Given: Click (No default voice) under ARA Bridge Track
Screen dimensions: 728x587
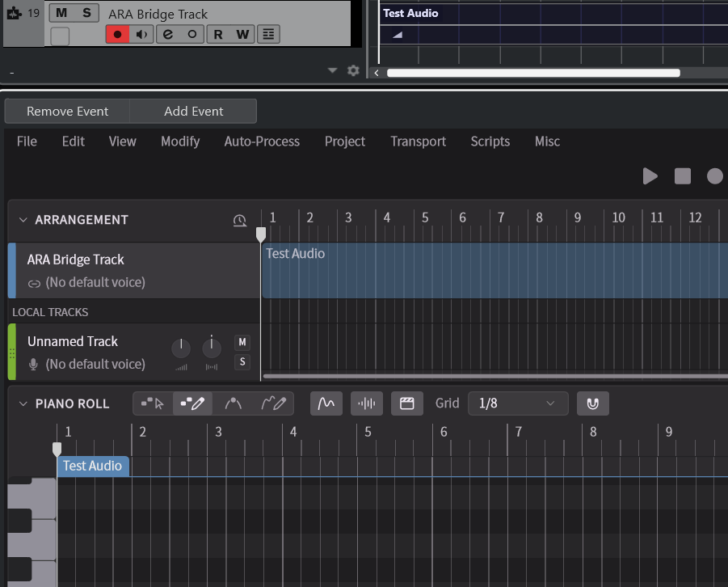Looking at the screenshot, I should [x=95, y=282].
